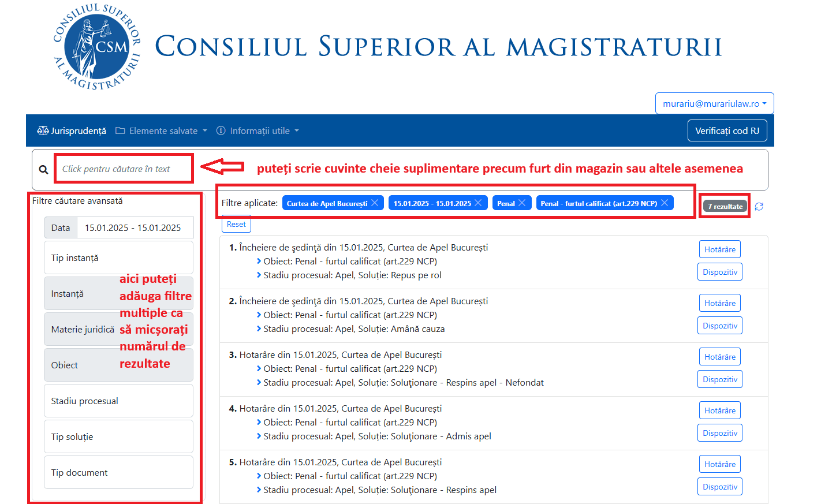Click the Reset button
The image size is (821, 504).
(x=236, y=224)
